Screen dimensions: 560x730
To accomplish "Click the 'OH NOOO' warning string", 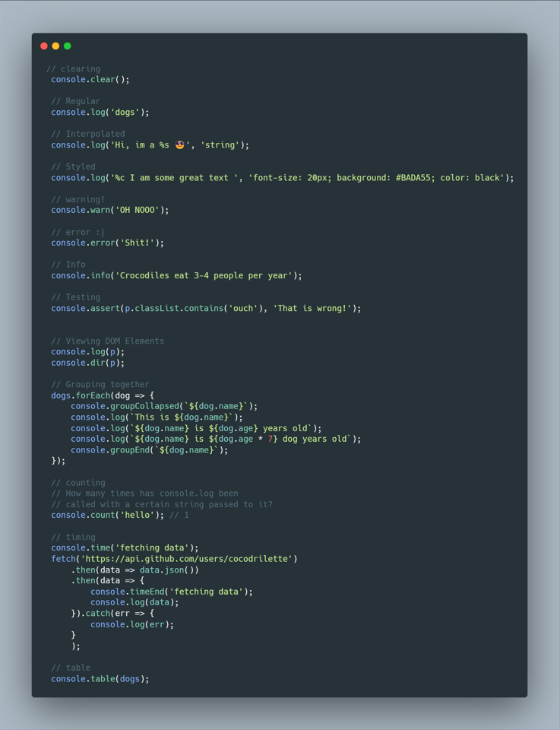I will click(x=138, y=211).
